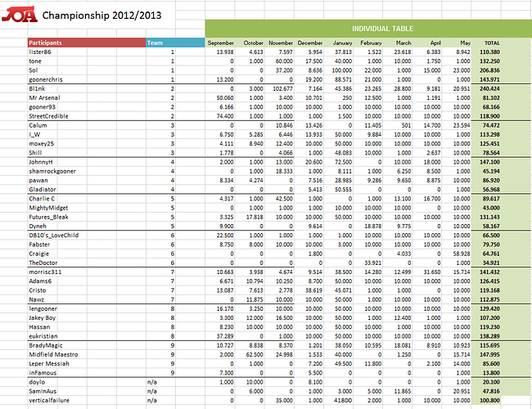
Task: Select the December column header
Action: tap(310, 43)
